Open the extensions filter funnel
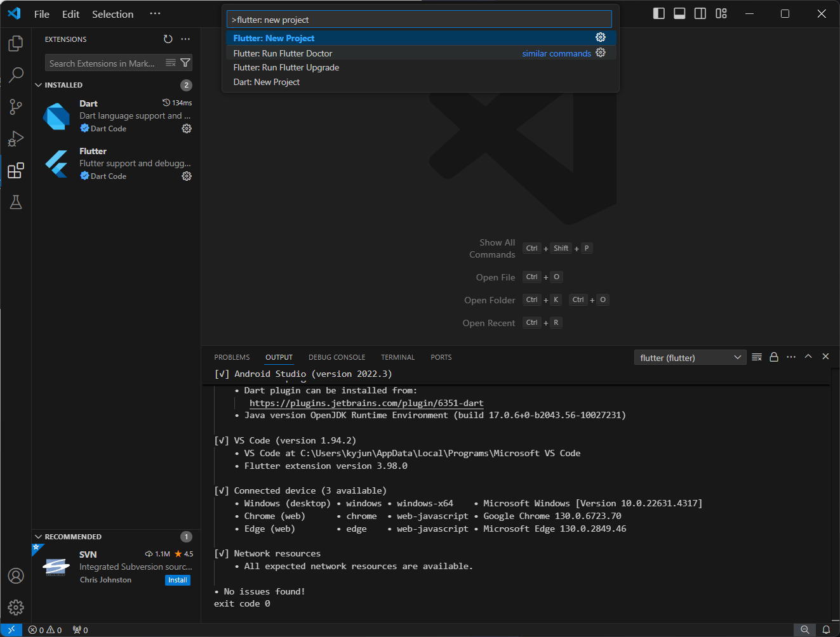 coord(185,63)
